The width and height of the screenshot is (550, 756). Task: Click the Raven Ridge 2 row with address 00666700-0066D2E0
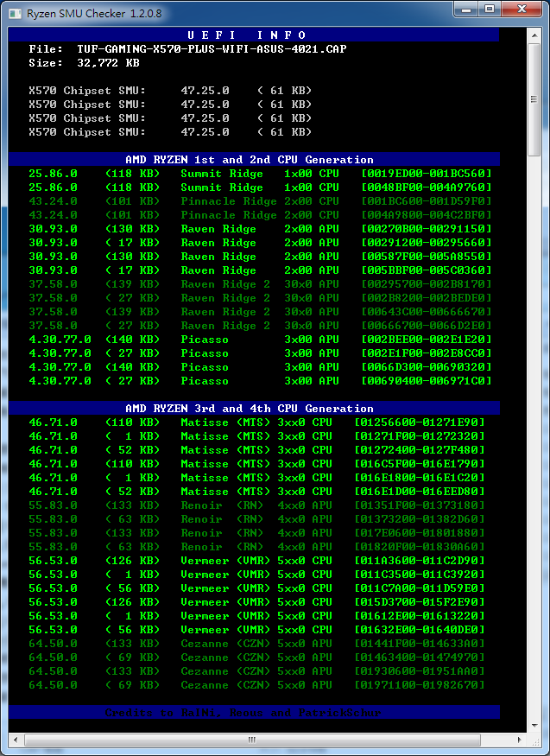[260, 326]
